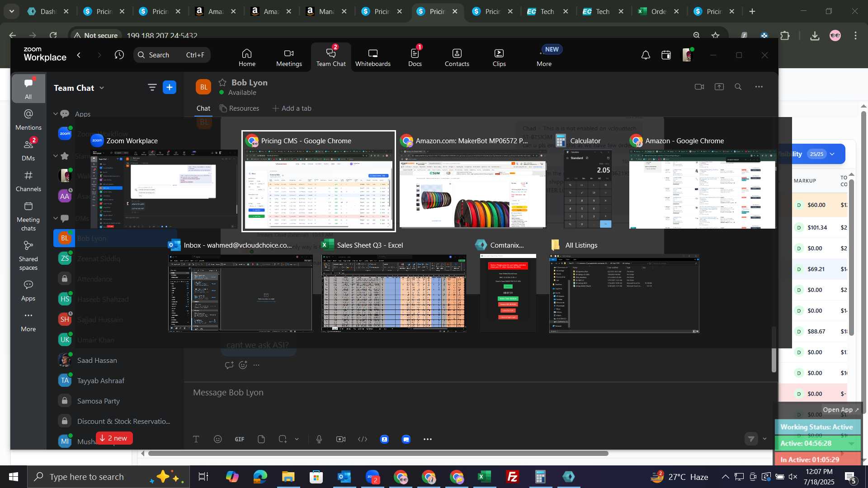Viewport: 868px width, 488px height.
Task: Open Docs in Zoom
Action: [415, 57]
